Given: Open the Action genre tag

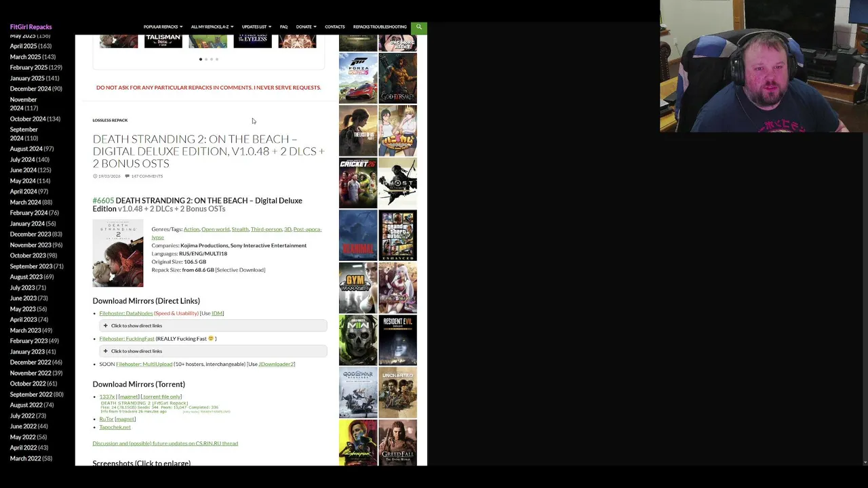Looking at the screenshot, I should [x=191, y=229].
